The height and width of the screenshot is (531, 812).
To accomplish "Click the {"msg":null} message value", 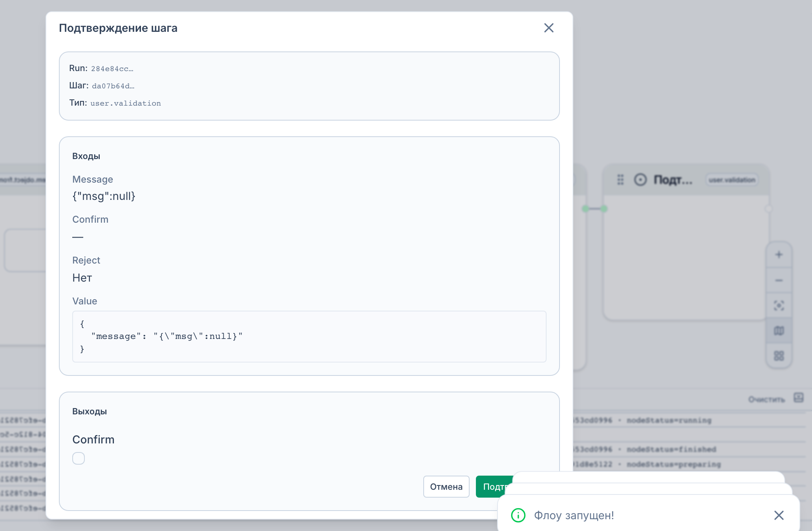I will click(x=104, y=196).
